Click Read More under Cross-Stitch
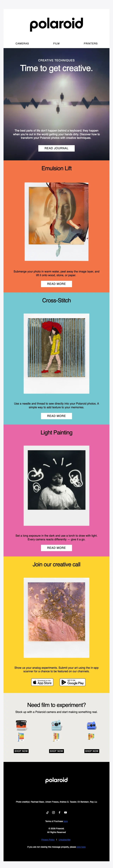Viewport: 113px width, 868px height. pos(56,416)
